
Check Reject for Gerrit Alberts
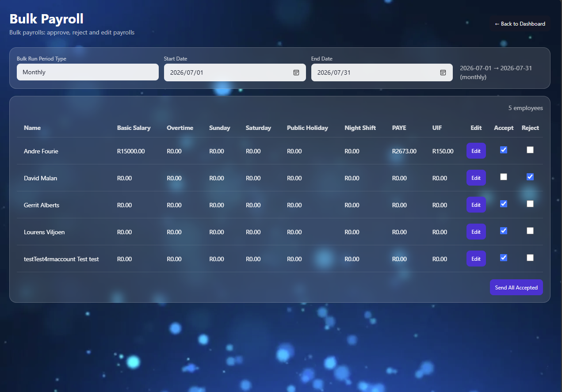pos(530,204)
